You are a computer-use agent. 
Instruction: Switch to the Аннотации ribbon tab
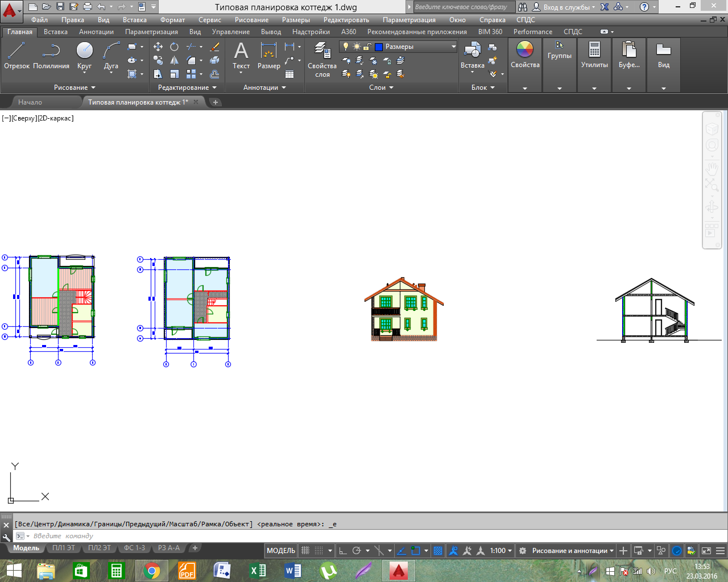(x=96, y=32)
